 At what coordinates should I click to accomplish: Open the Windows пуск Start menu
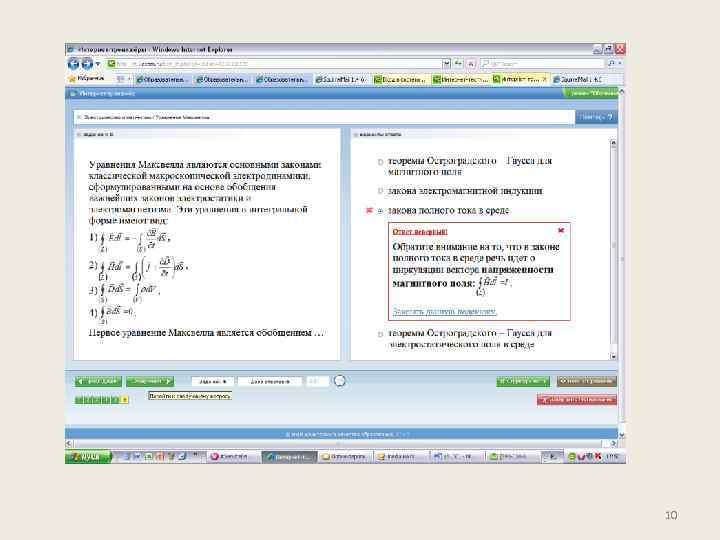88,456
